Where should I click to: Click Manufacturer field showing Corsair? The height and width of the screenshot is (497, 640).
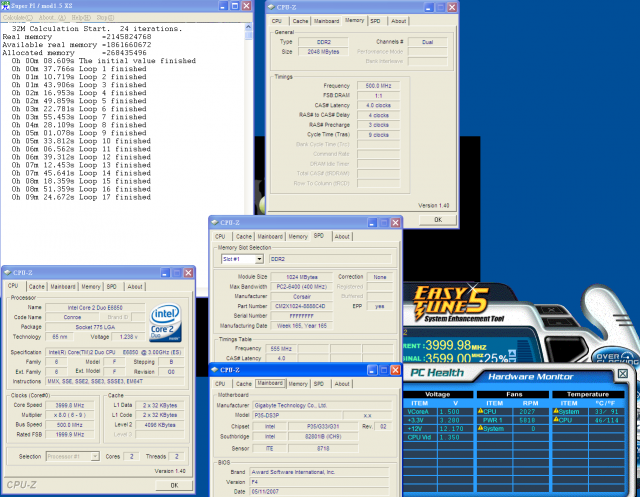point(302,296)
